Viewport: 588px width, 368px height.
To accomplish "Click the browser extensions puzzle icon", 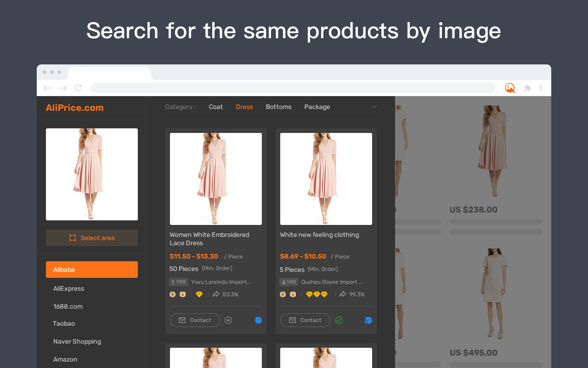I will pyautogui.click(x=527, y=88).
